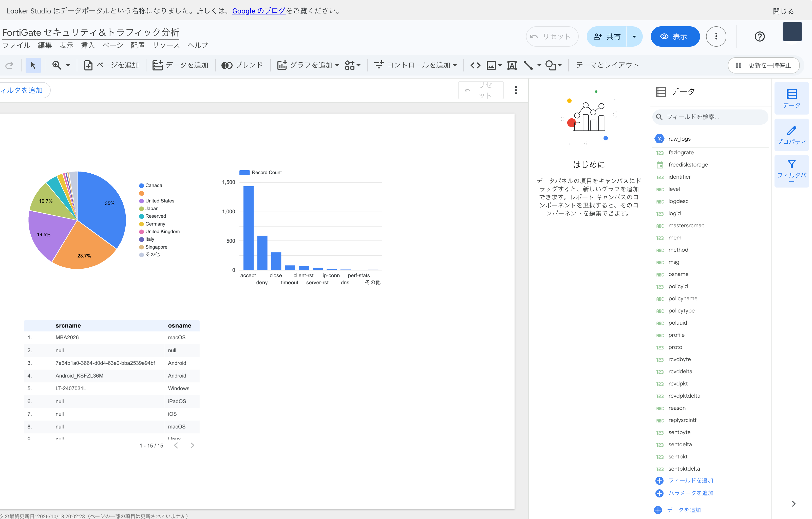Open the community visualizations and components menu
The image size is (812, 519).
point(353,65)
